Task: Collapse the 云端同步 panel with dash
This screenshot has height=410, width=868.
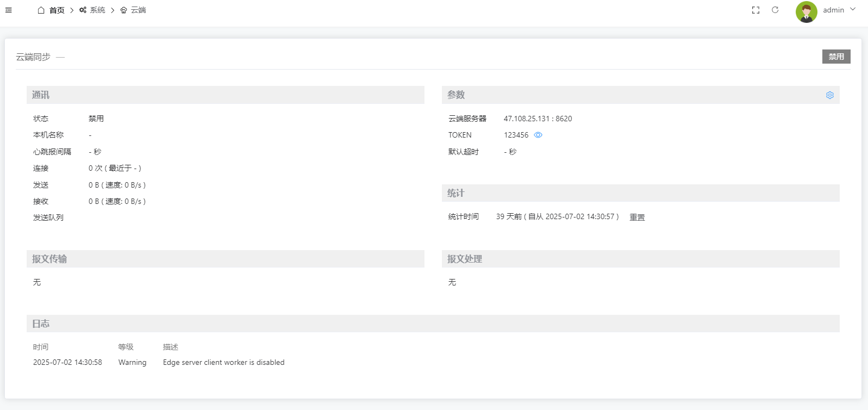Action: pos(60,57)
